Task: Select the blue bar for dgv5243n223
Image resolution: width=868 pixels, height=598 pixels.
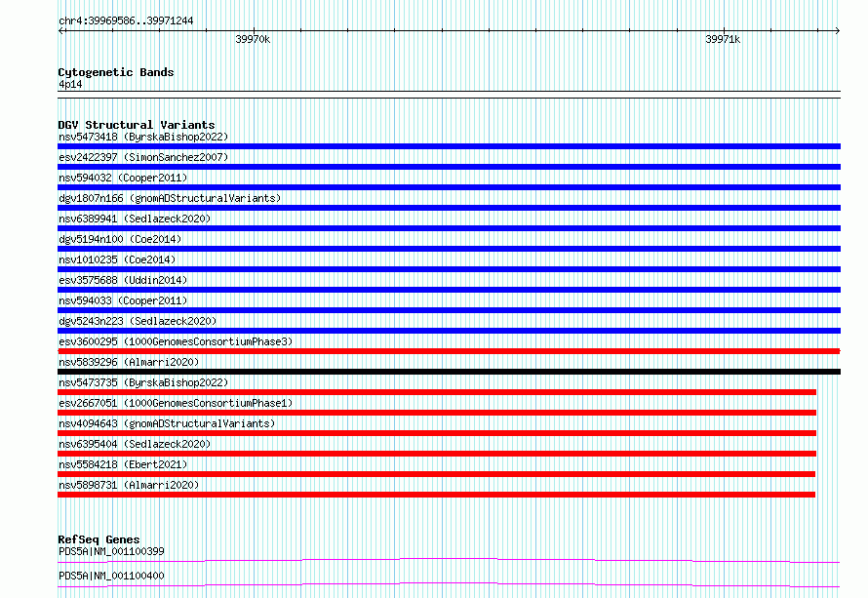Action: tap(449, 331)
